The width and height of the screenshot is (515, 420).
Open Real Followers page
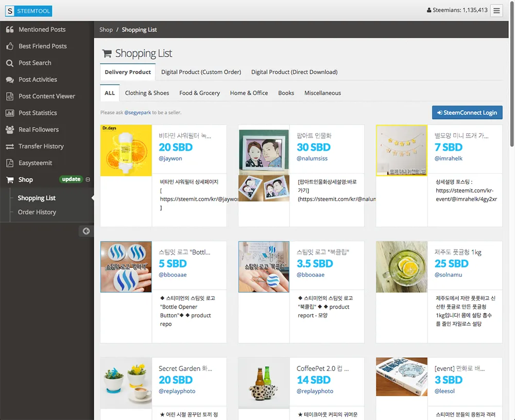39,129
